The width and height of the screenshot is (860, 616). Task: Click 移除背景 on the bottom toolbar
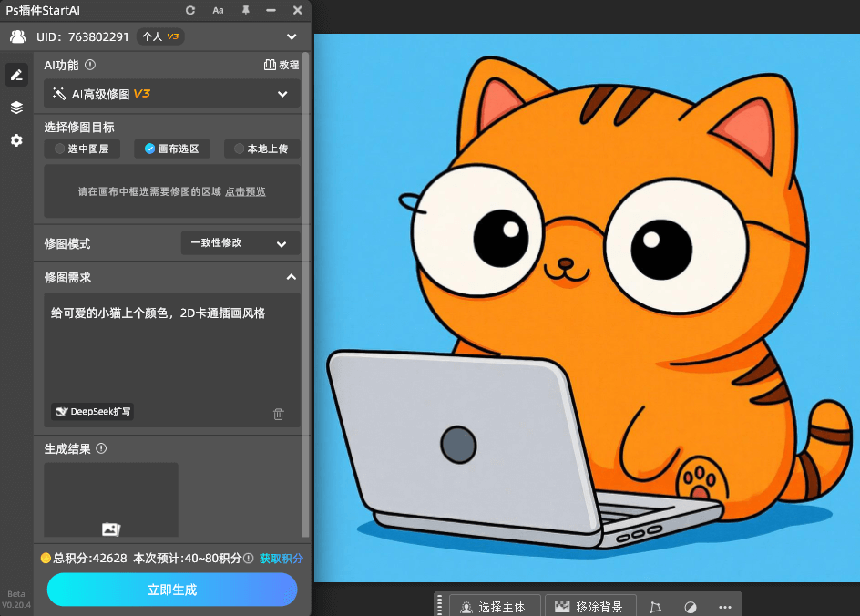(x=590, y=606)
